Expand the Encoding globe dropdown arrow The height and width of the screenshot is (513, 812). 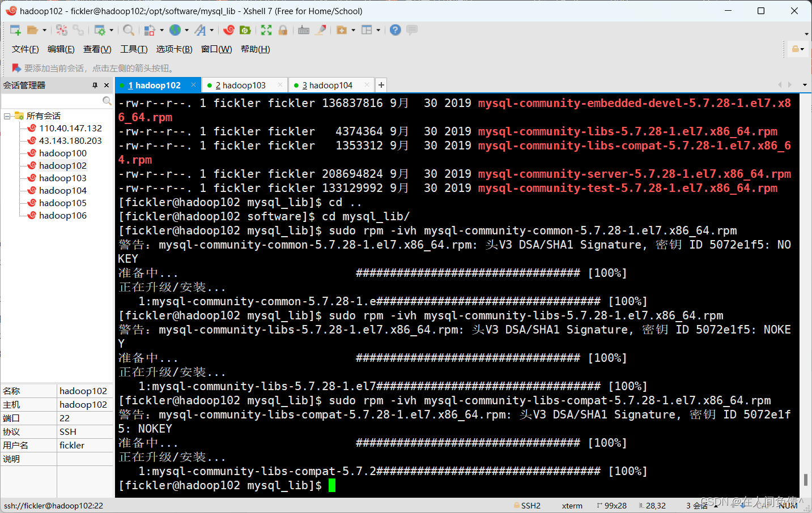(186, 30)
